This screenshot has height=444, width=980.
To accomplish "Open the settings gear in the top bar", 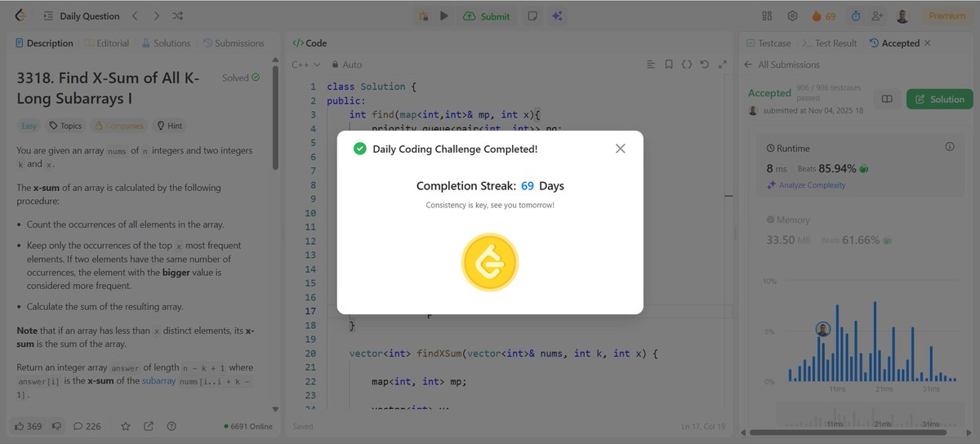I will [x=792, y=16].
